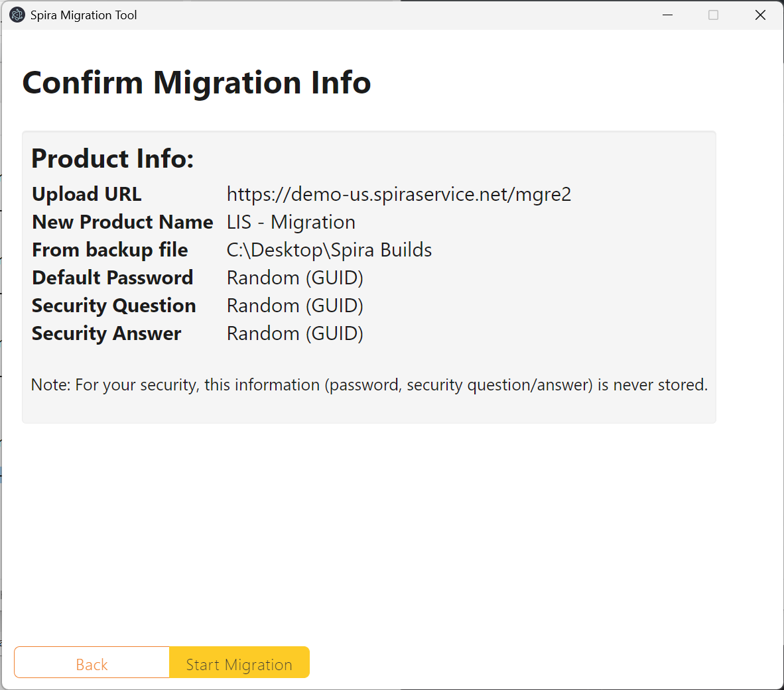Click the New Product Name label
784x690 pixels.
tap(123, 222)
